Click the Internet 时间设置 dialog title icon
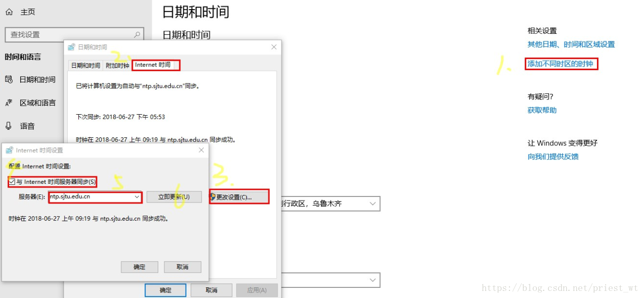644x298 pixels. [x=10, y=150]
